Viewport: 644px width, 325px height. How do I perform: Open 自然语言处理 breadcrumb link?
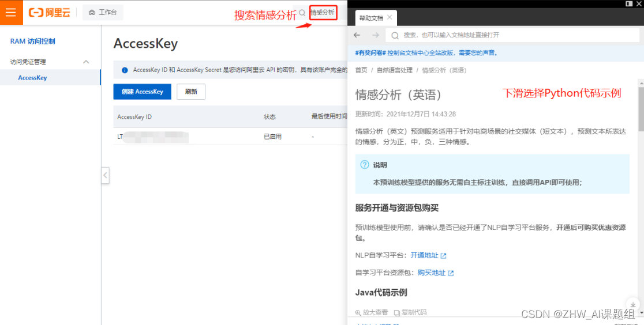coord(394,70)
